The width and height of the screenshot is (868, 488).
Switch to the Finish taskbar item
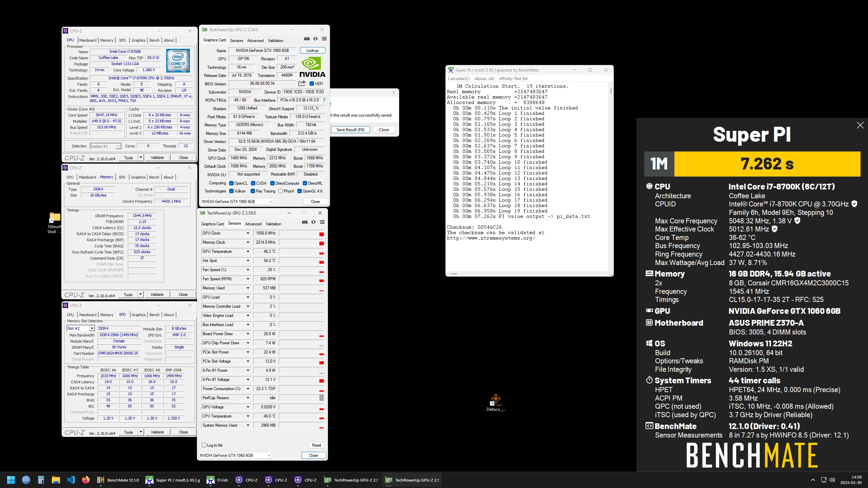tap(218, 480)
